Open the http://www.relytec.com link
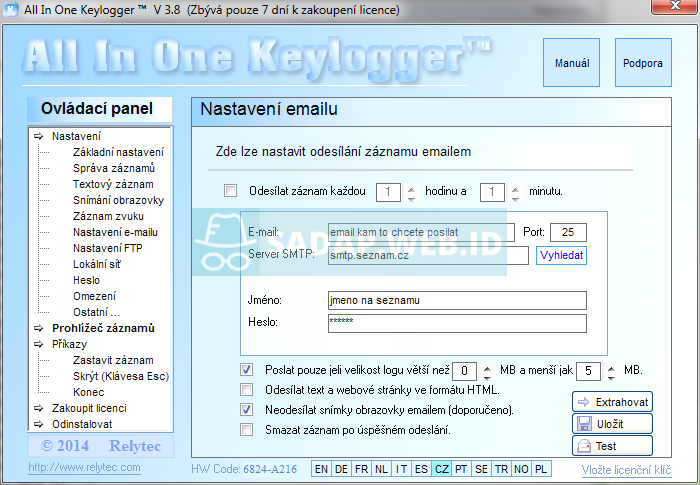The width and height of the screenshot is (700, 485). pos(84,468)
